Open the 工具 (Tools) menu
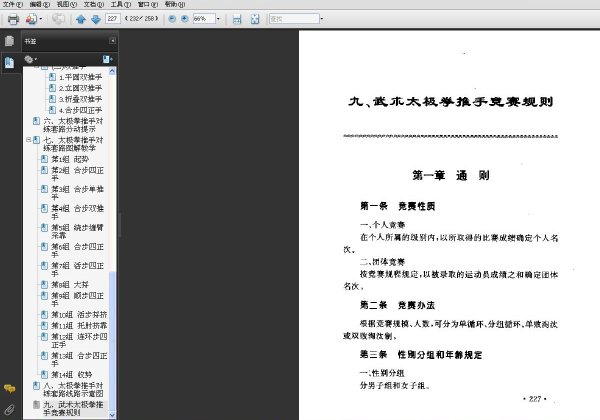The height and width of the screenshot is (420, 600). (121, 4)
